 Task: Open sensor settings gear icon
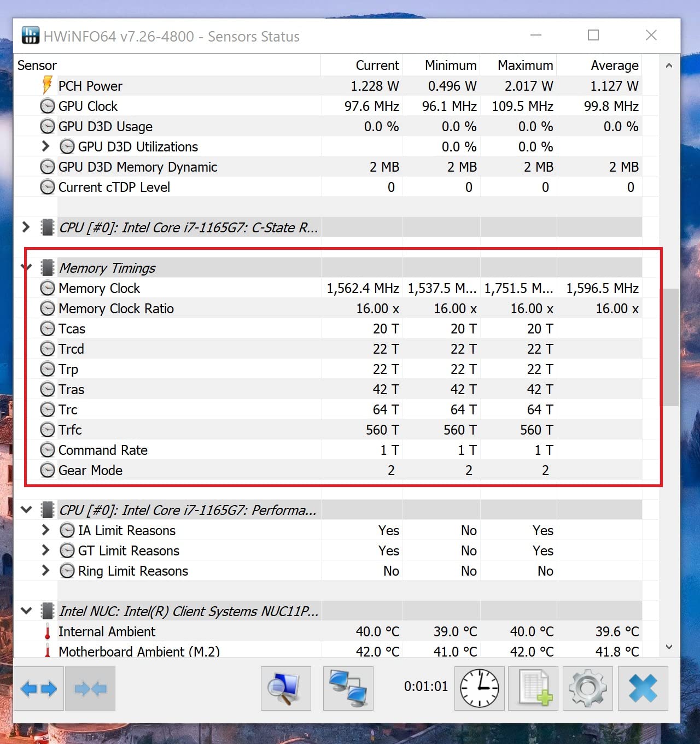tap(588, 688)
